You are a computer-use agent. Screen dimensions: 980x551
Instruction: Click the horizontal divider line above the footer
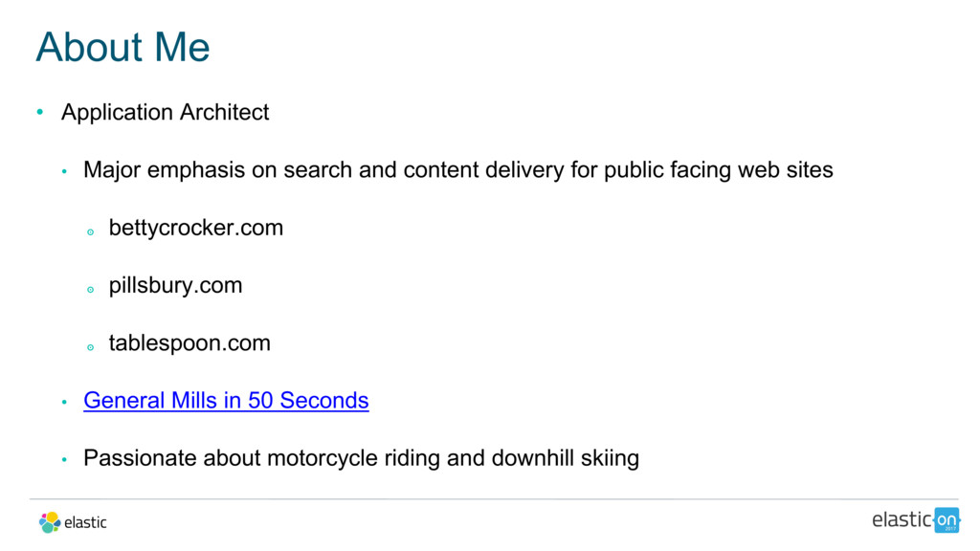point(490,498)
